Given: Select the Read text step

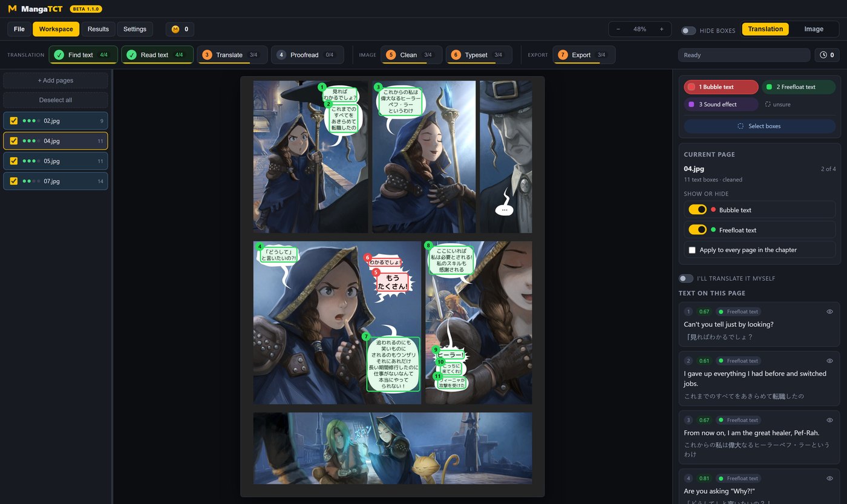Looking at the screenshot, I should tap(157, 54).
